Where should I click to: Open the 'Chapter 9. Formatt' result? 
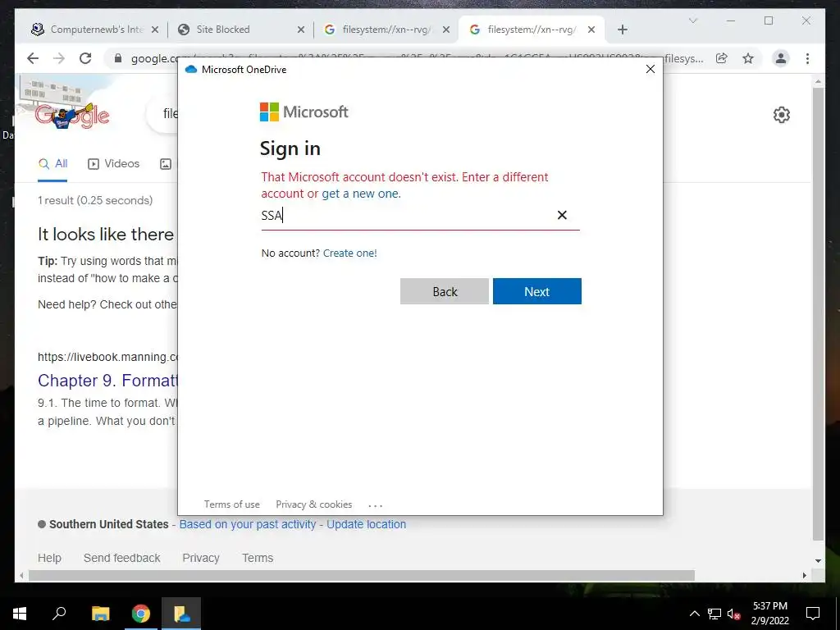coord(107,381)
